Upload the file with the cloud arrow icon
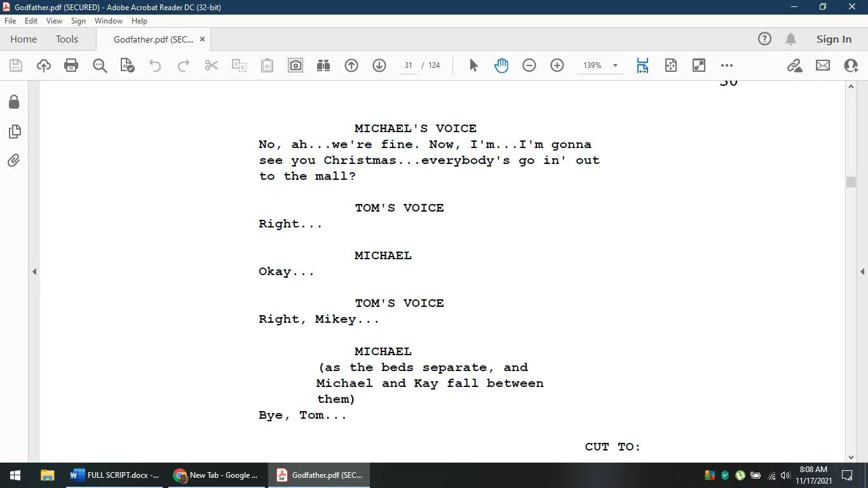This screenshot has width=868, height=488. [44, 65]
